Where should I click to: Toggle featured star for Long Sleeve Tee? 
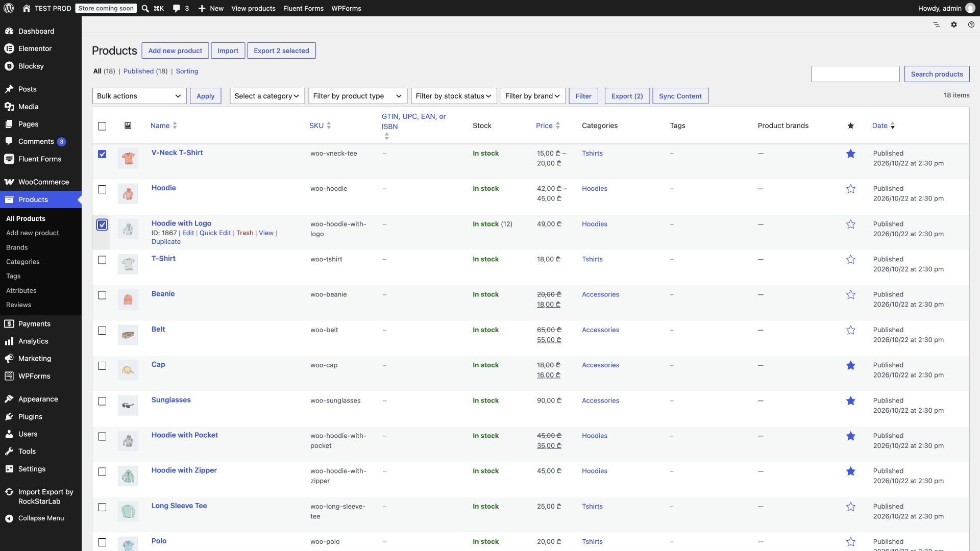click(850, 507)
